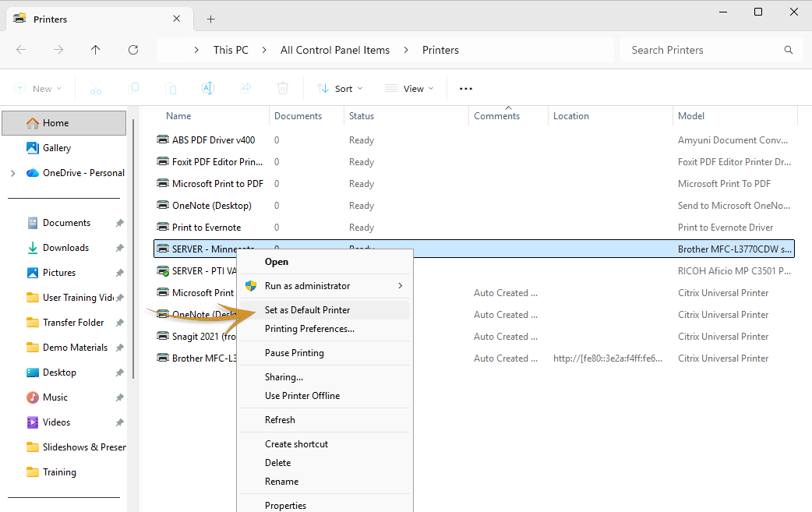The height and width of the screenshot is (512, 812).
Task: Sort by the Model column header
Action: [x=690, y=116]
